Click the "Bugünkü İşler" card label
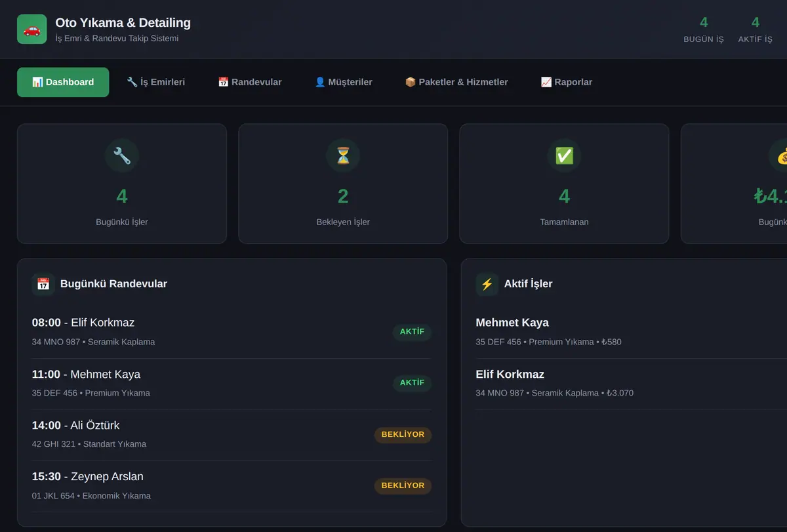Screen dimensions: 787x532 122,222
